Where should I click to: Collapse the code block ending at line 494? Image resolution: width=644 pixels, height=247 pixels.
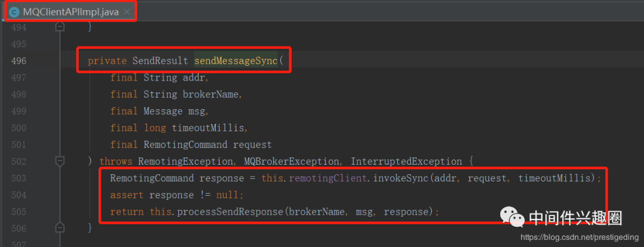coord(59,27)
